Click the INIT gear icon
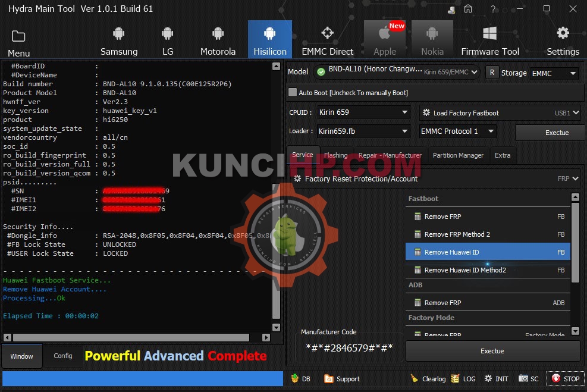Viewport: 587px width, 392px height. [x=488, y=378]
